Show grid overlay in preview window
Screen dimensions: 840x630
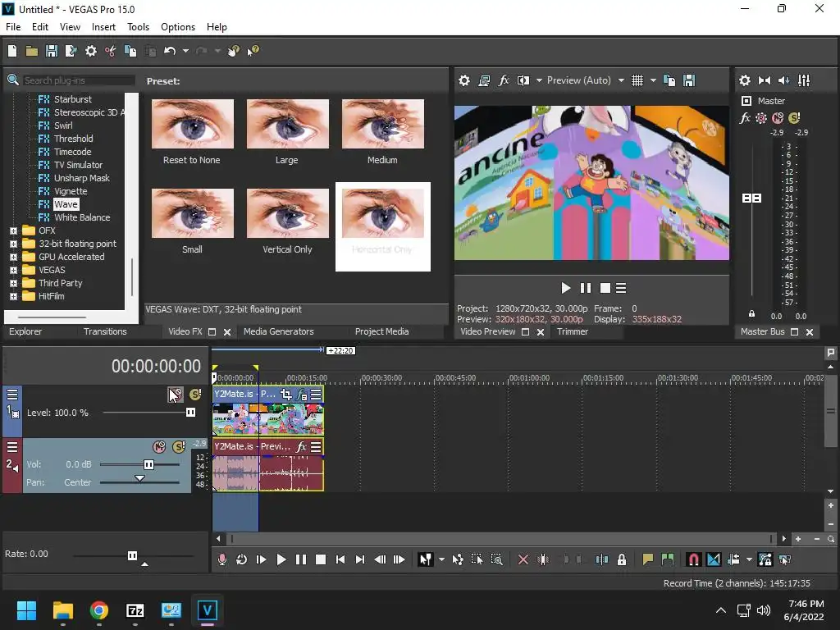637,80
